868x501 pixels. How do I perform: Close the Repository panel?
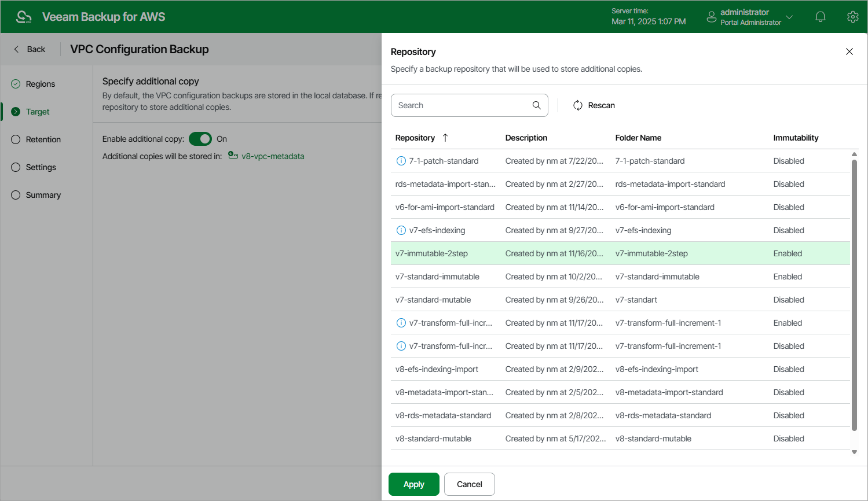click(x=849, y=51)
